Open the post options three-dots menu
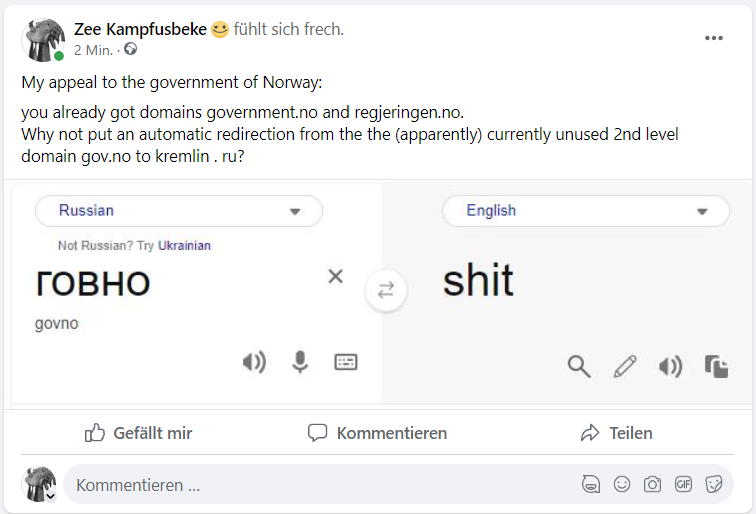The width and height of the screenshot is (756, 514). [713, 38]
